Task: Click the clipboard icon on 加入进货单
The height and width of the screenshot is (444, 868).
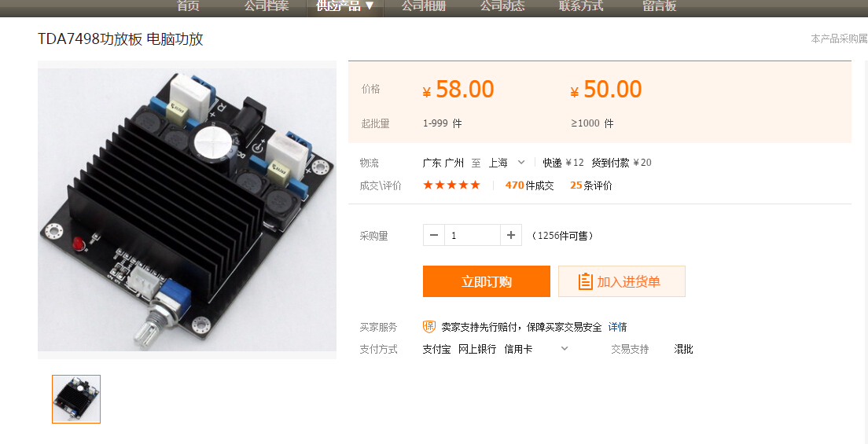Action: tap(585, 281)
